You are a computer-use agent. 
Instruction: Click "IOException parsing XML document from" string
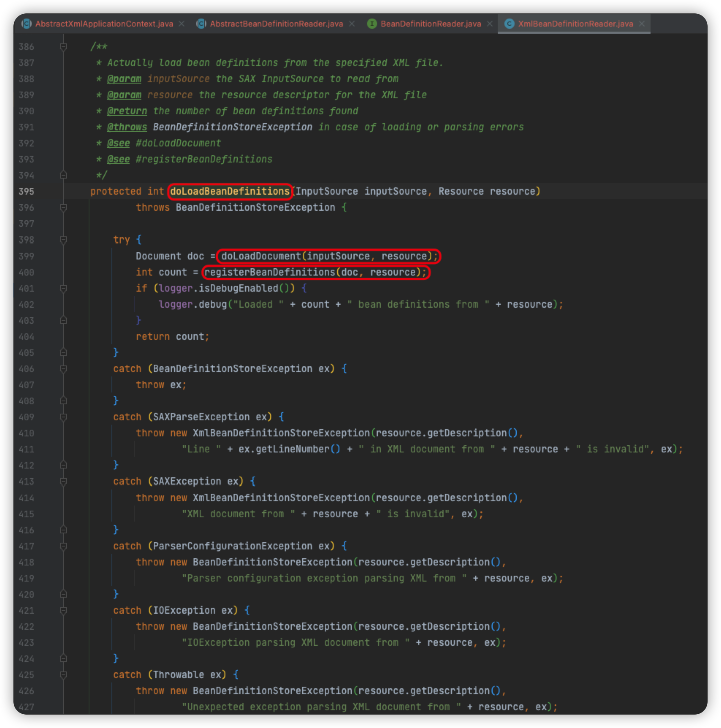[x=295, y=643]
